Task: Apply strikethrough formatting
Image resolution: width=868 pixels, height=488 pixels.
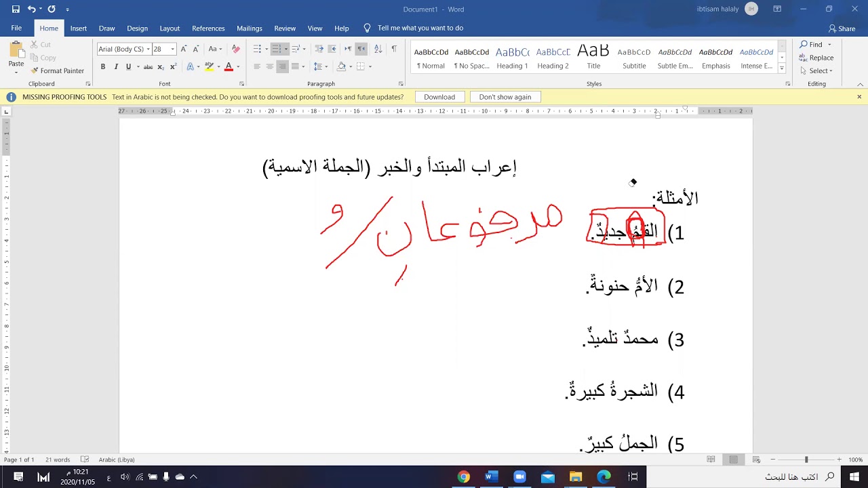Action: point(148,66)
